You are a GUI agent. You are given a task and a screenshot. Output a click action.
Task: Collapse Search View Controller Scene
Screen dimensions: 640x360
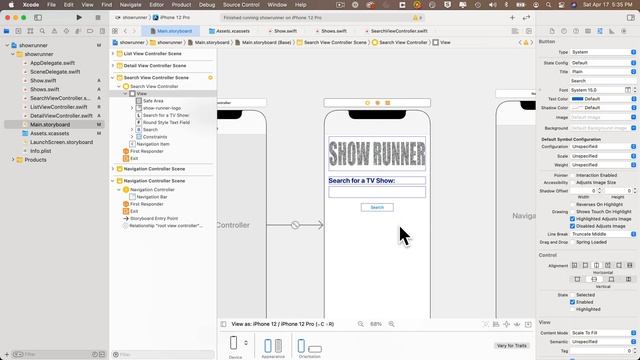coord(113,78)
